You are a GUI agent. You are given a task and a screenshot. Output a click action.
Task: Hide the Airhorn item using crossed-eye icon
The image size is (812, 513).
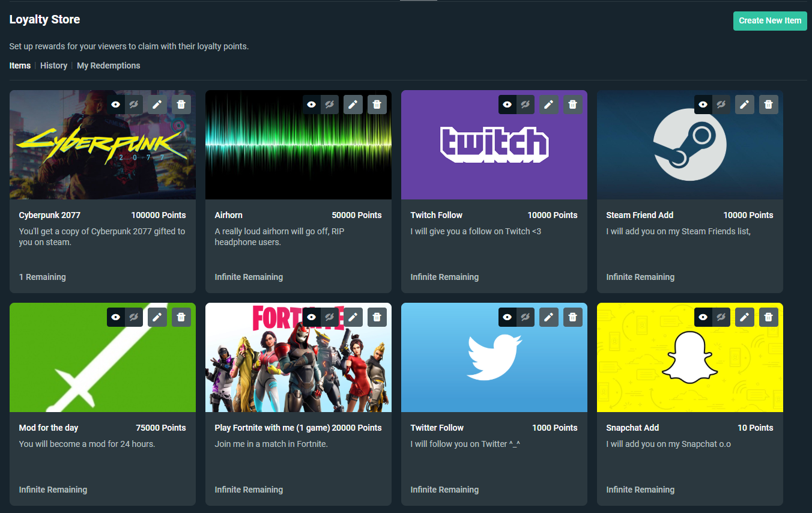pos(330,105)
